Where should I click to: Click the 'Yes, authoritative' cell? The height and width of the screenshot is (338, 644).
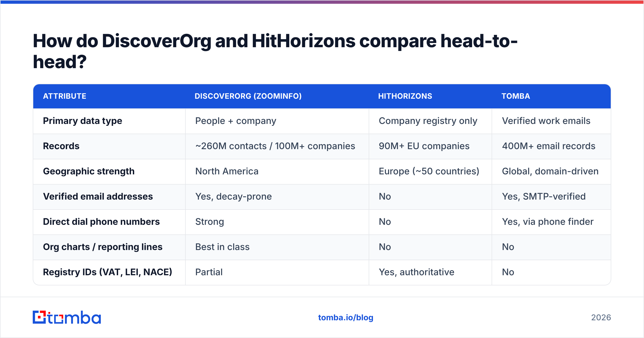[416, 272]
